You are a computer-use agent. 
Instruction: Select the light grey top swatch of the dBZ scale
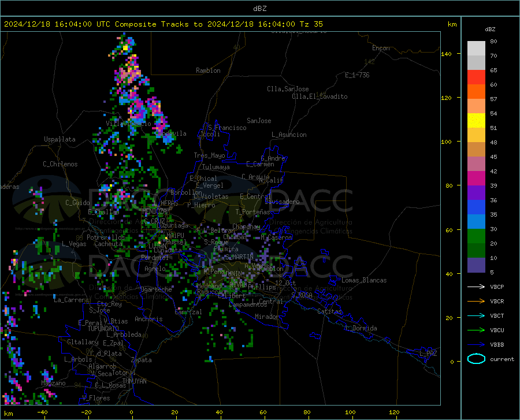476,48
